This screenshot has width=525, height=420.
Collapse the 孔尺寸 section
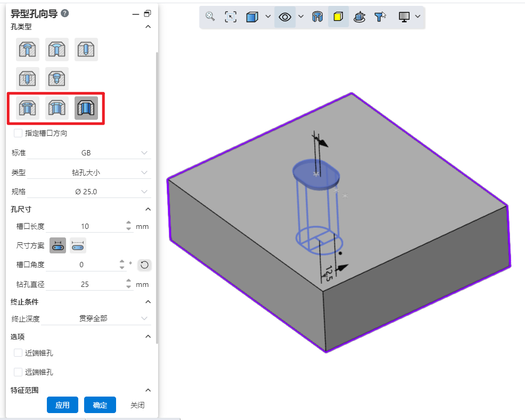tap(148, 209)
